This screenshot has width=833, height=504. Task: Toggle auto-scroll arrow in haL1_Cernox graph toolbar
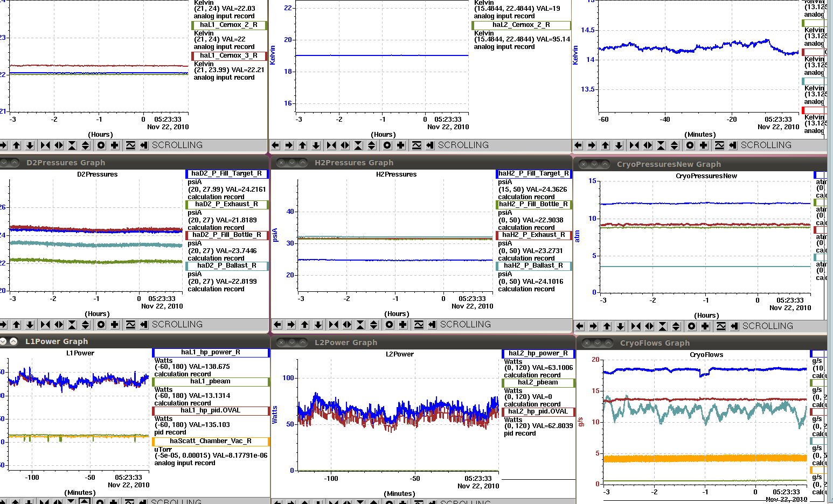point(144,145)
